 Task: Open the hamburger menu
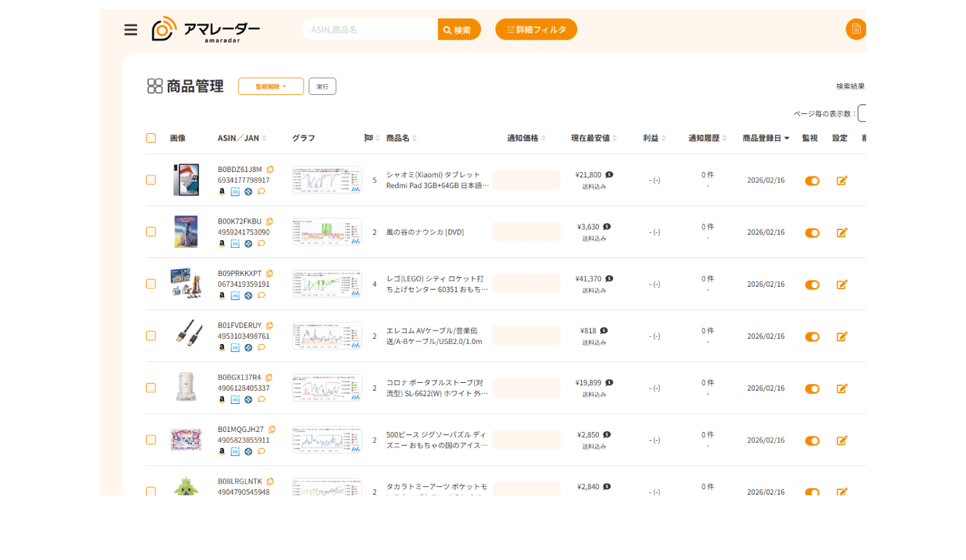point(131,30)
